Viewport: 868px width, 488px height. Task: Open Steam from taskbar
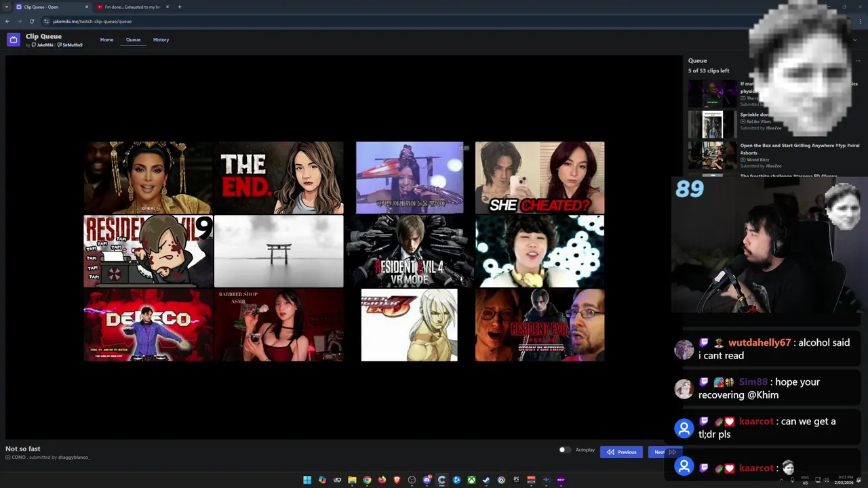pos(486,480)
